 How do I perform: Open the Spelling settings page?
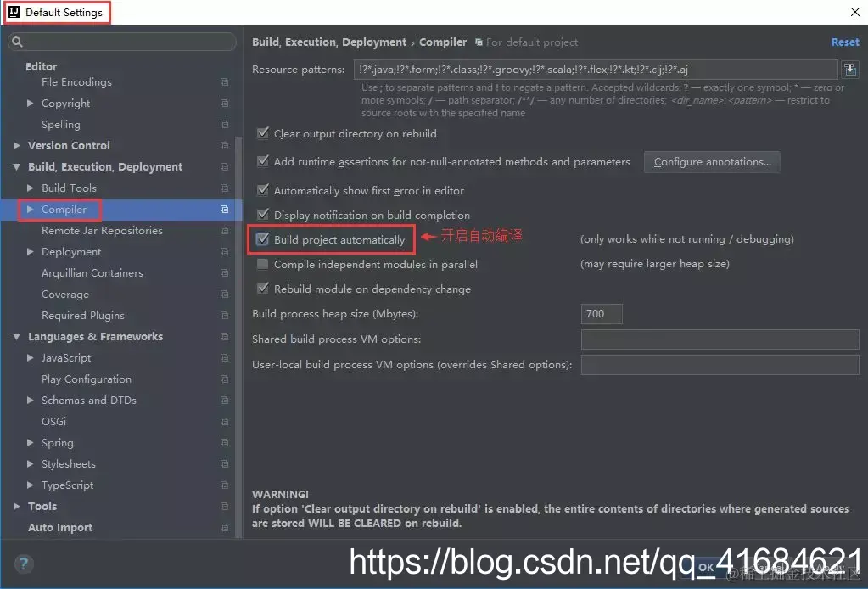click(x=61, y=125)
